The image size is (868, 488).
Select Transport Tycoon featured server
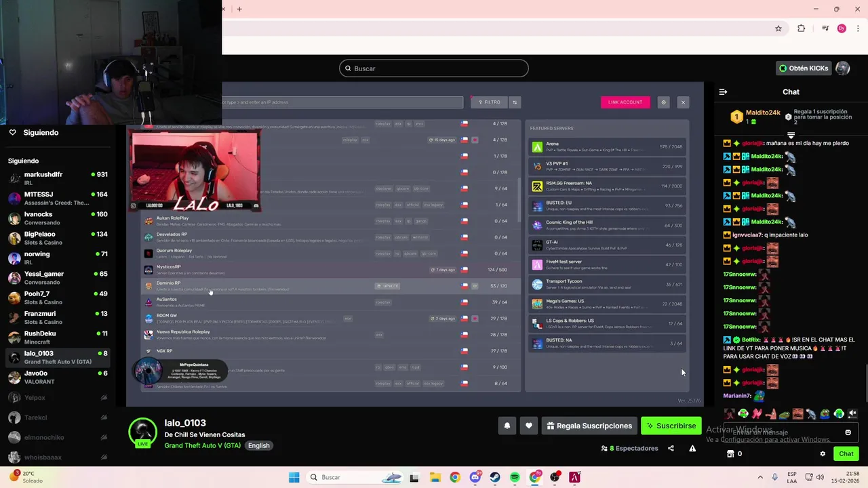point(607,284)
